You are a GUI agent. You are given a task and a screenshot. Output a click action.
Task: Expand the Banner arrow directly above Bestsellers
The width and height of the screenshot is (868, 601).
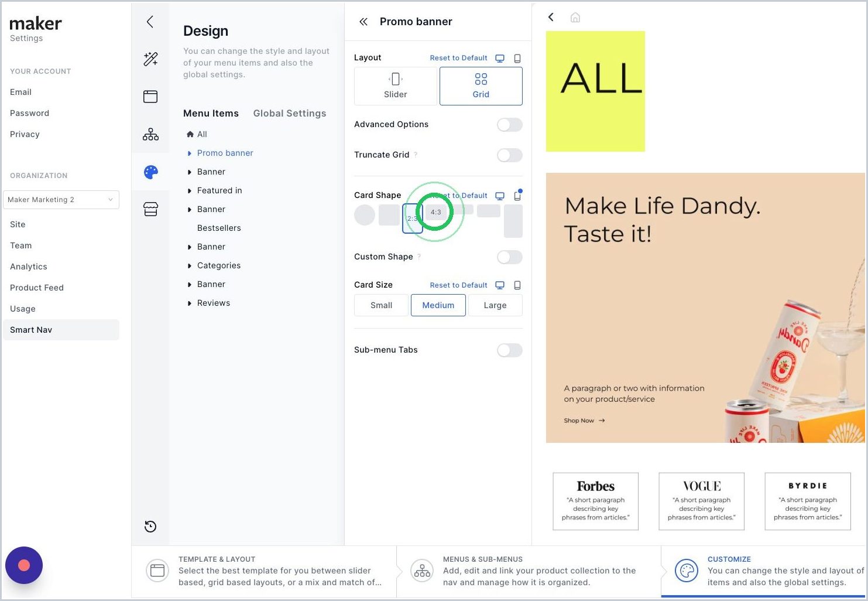pos(189,210)
